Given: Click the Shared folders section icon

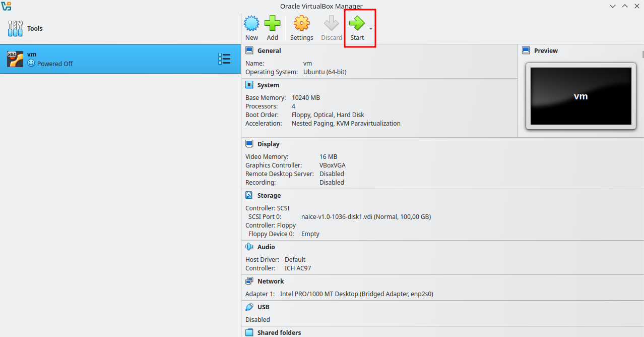Looking at the screenshot, I should 249,332.
